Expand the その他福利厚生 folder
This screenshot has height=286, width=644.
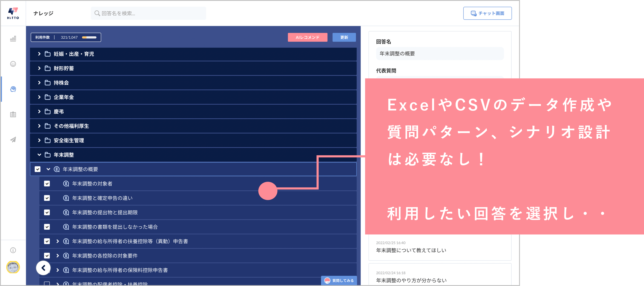click(x=39, y=126)
